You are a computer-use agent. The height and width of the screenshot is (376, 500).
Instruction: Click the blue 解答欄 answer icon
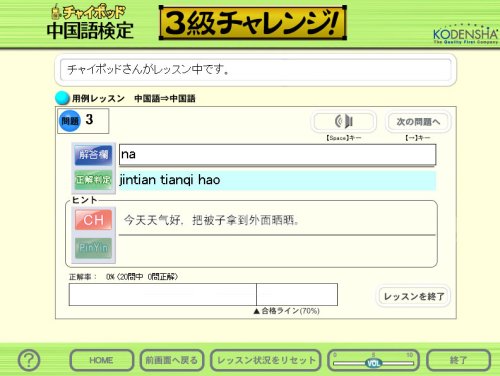(x=93, y=155)
